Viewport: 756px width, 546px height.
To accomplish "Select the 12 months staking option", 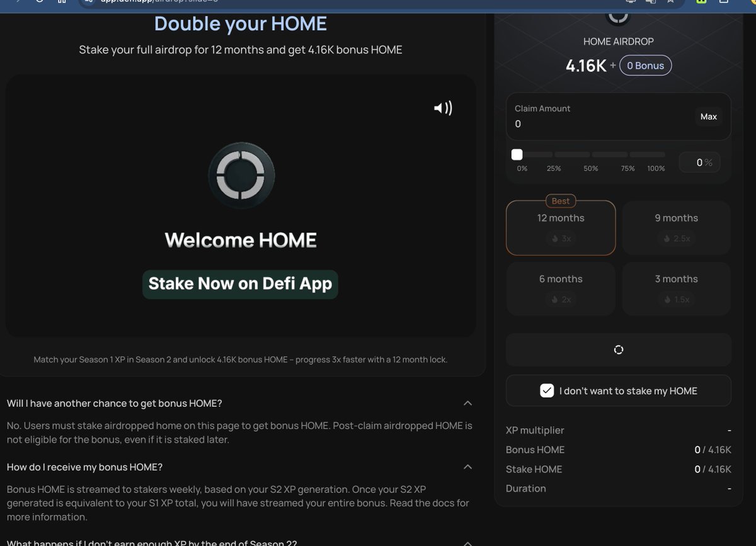I will [x=561, y=228].
